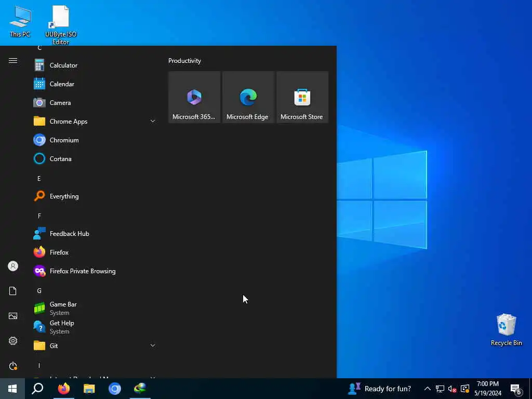Viewport: 532px width, 399px height.
Task: Open the Git folder entry
Action: [95, 345]
